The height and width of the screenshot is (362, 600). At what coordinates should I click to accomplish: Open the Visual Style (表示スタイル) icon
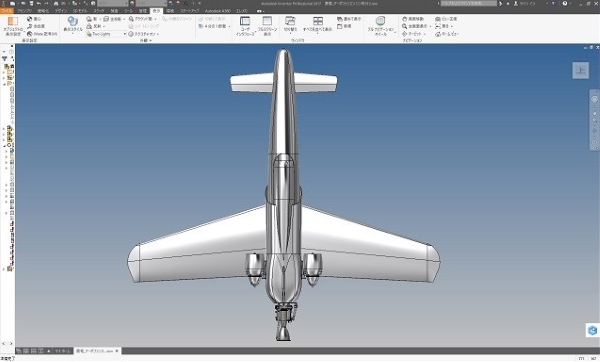point(73,25)
